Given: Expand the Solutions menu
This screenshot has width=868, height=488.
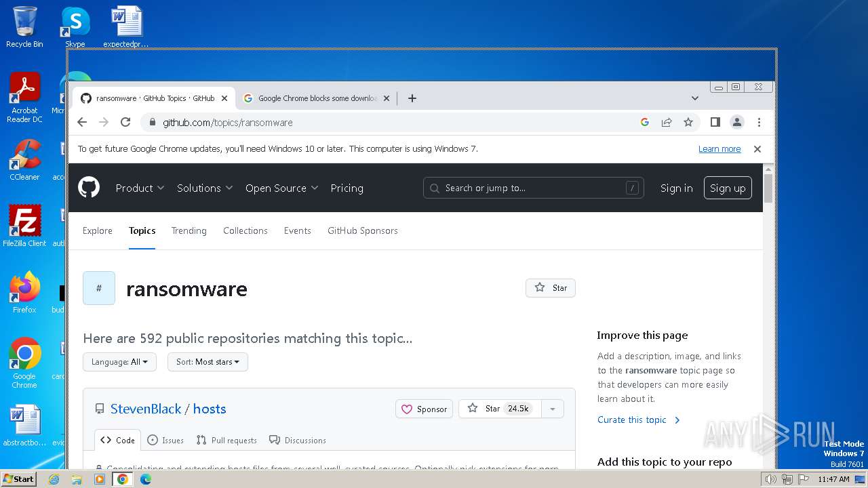Looking at the screenshot, I should (205, 188).
